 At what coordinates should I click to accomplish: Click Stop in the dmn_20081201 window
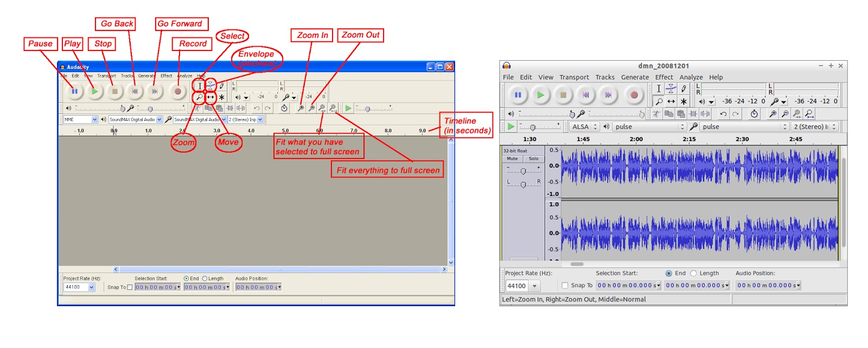(563, 95)
